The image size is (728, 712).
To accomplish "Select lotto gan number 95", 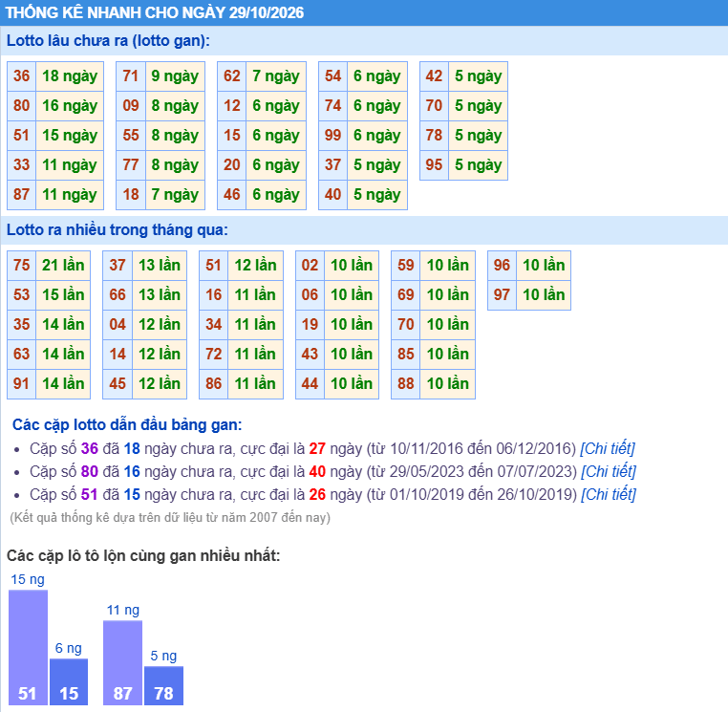I will pos(435,165).
